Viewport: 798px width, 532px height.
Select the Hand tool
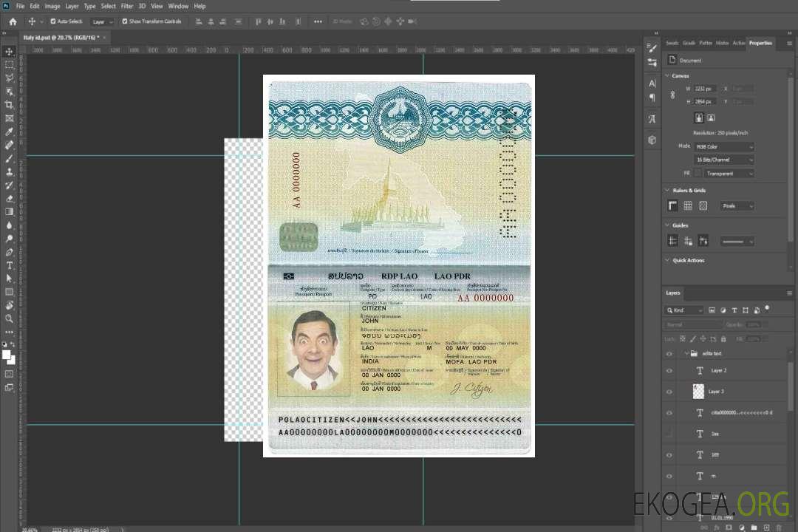[x=9, y=305]
